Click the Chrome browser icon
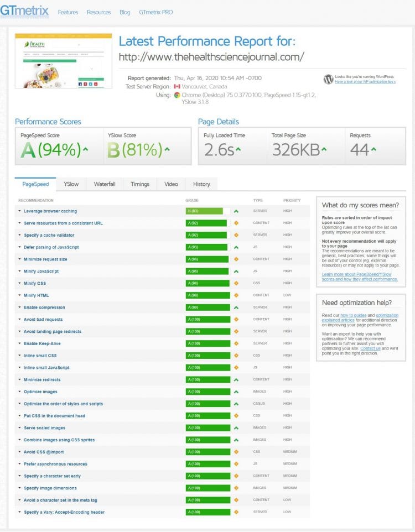The image size is (415, 532). point(177,95)
